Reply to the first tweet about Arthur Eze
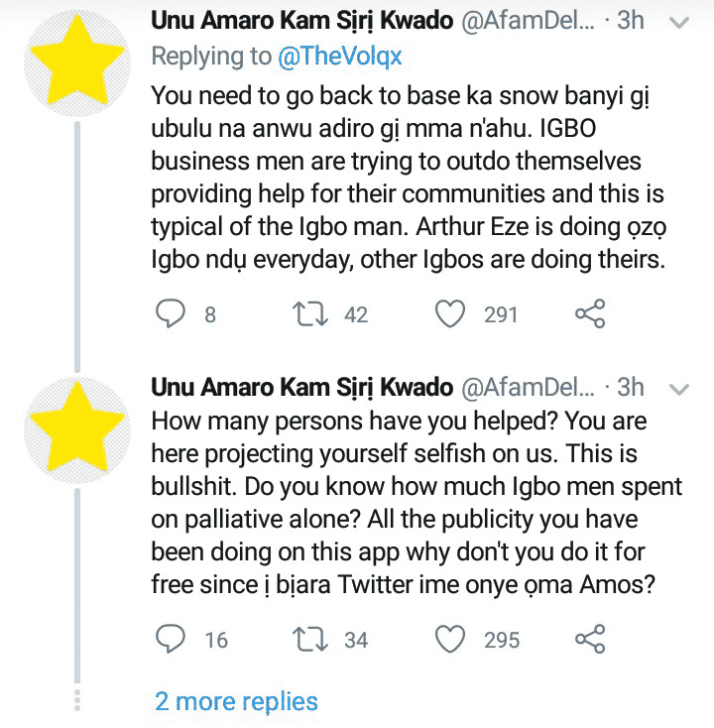The image size is (714, 728). pyautogui.click(x=171, y=314)
